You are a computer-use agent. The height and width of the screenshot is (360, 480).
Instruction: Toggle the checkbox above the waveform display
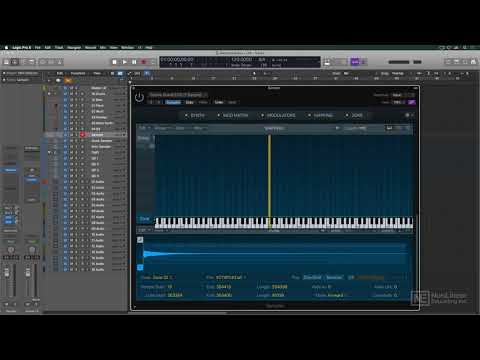[x=140, y=240]
